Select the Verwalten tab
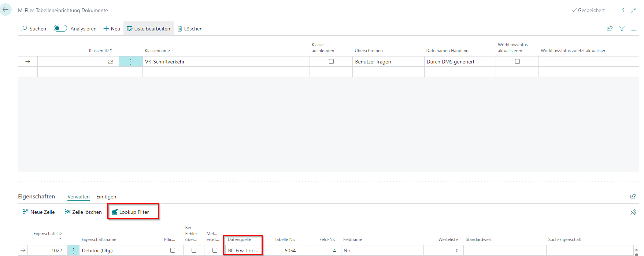644x256 pixels. click(78, 197)
